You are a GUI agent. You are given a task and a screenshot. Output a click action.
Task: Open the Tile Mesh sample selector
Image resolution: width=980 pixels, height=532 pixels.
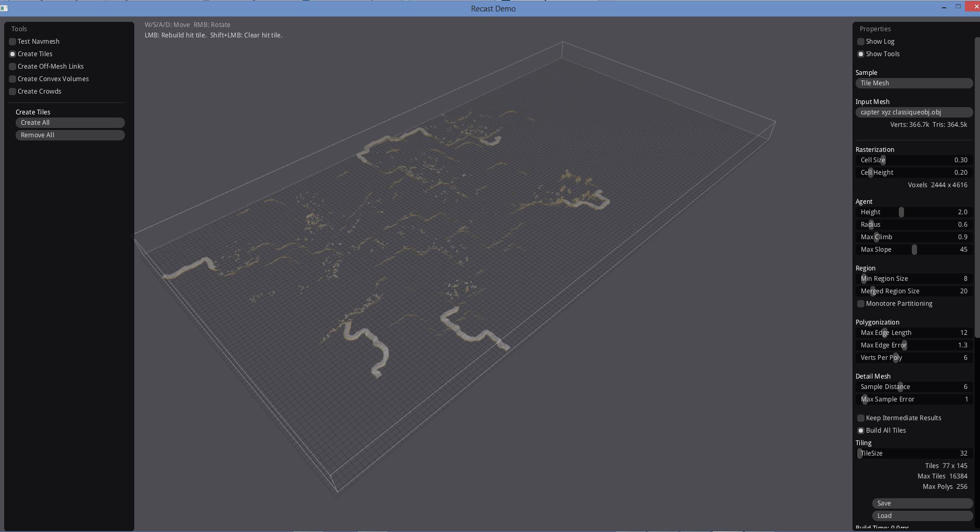pos(914,83)
